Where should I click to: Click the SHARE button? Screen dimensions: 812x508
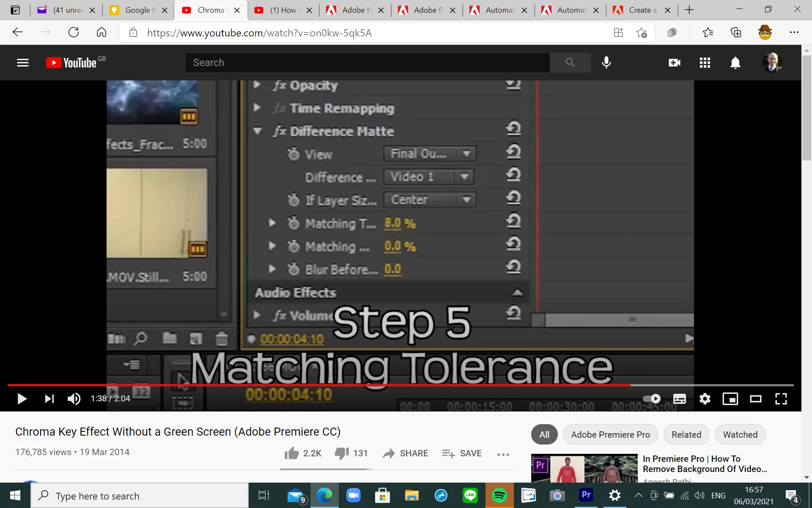405,453
